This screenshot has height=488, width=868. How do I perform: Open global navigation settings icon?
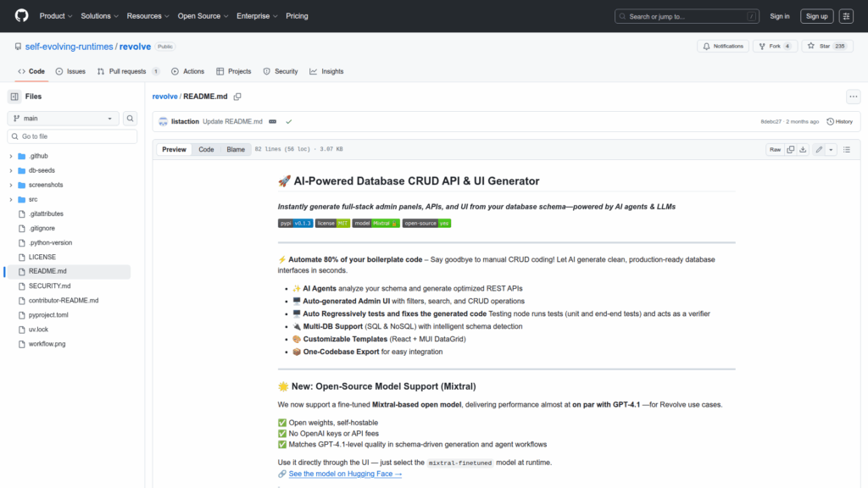[x=846, y=16]
